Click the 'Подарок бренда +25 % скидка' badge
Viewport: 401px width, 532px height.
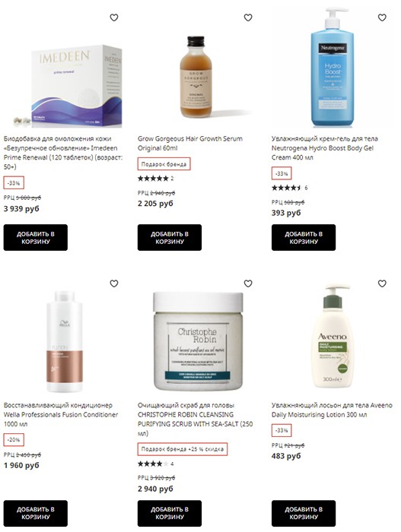click(x=183, y=449)
